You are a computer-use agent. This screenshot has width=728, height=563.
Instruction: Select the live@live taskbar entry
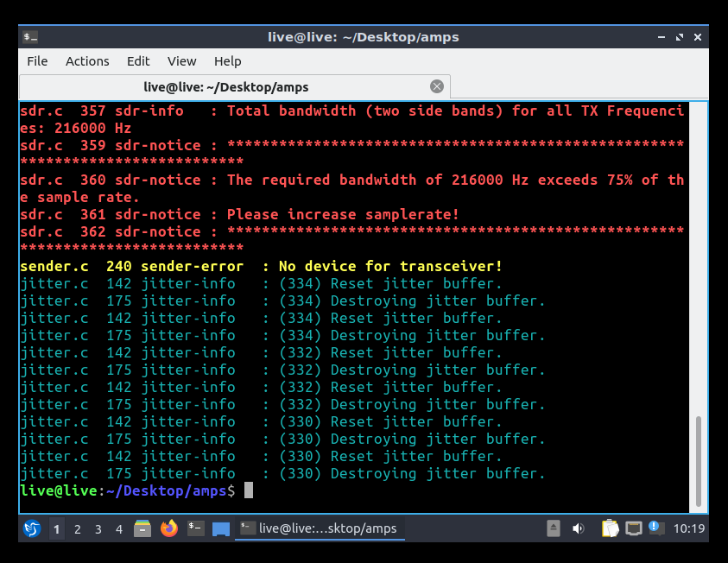pos(320,528)
